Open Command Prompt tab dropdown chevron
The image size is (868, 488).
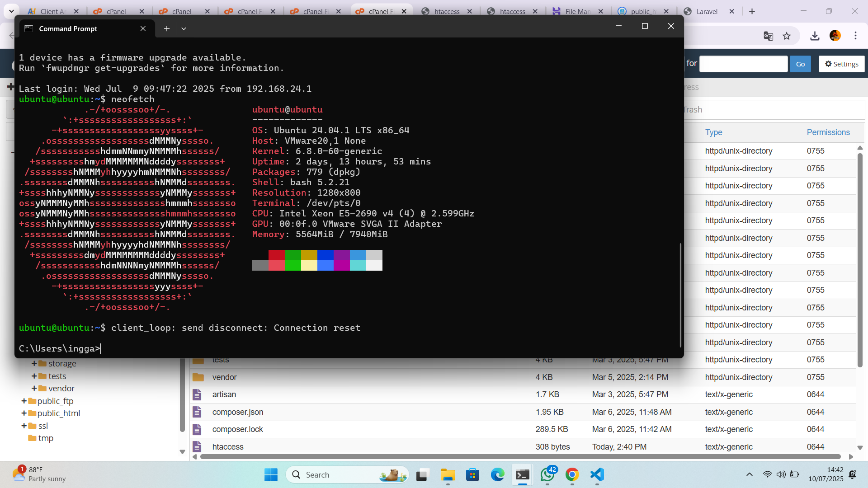pyautogui.click(x=184, y=28)
